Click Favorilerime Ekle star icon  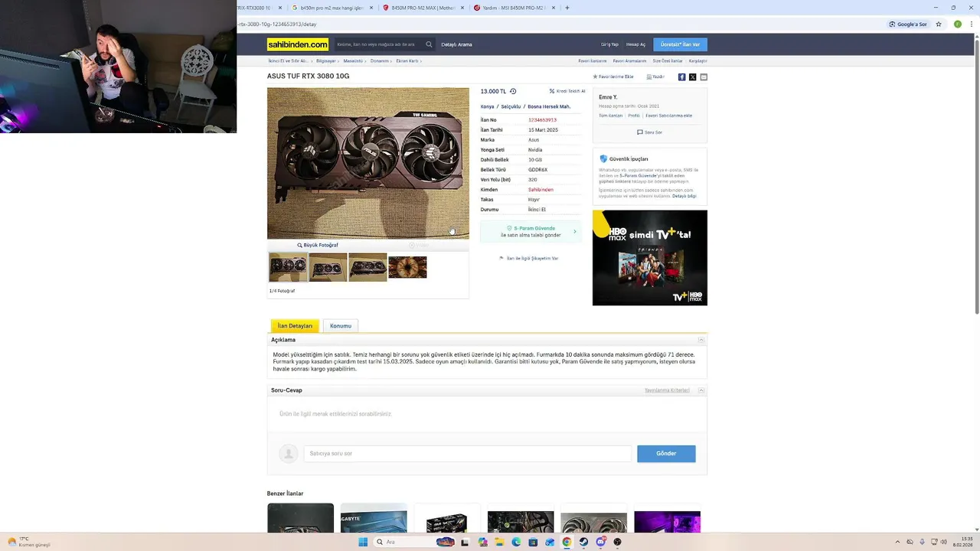595,77
